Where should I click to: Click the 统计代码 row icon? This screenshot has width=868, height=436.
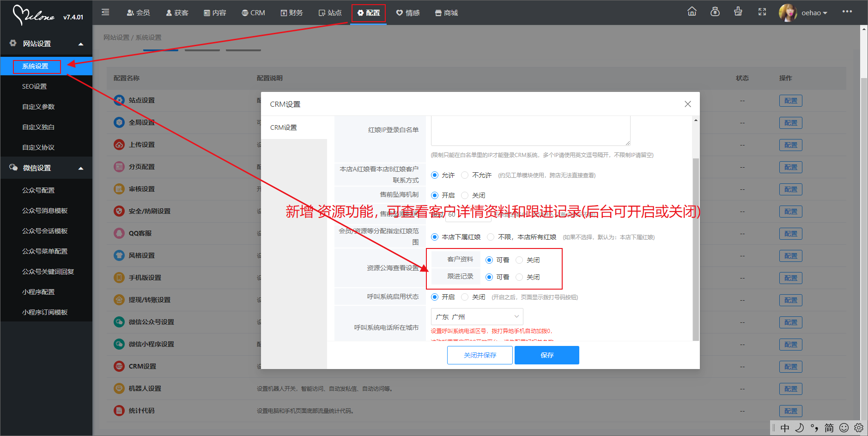(119, 411)
